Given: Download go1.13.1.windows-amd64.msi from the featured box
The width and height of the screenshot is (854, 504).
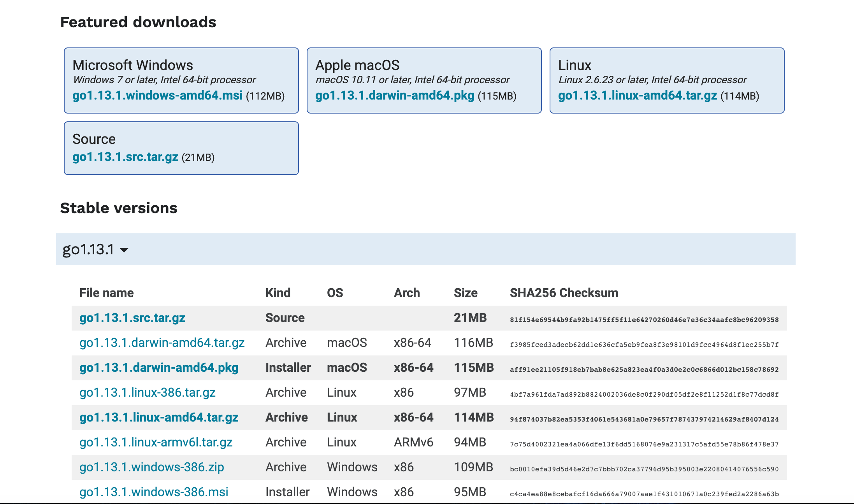Looking at the screenshot, I should click(x=157, y=95).
